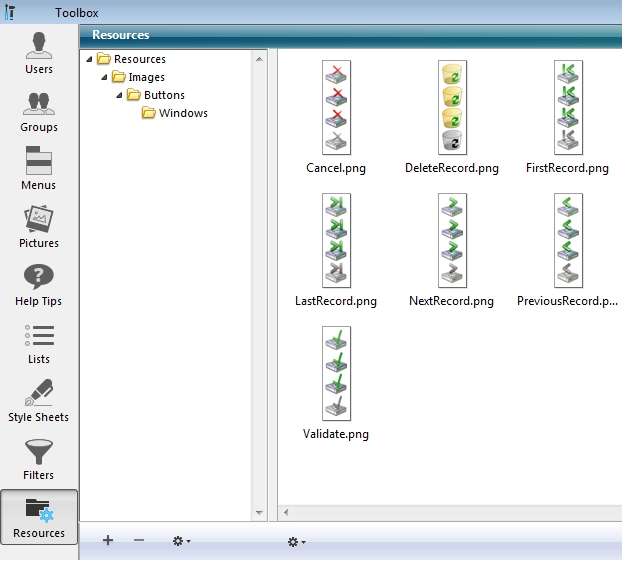The image size is (622, 561).
Task: Collapse the Resources root folder
Action: pyautogui.click(x=89, y=59)
